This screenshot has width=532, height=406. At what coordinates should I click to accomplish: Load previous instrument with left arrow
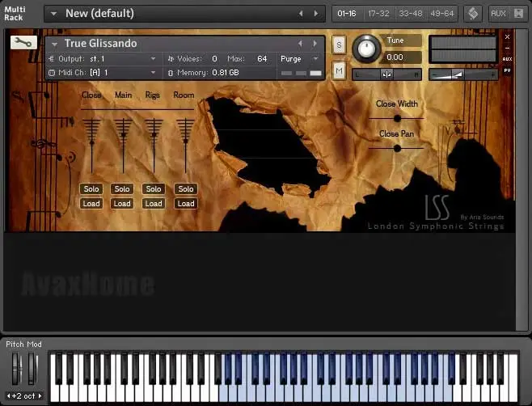pos(300,44)
